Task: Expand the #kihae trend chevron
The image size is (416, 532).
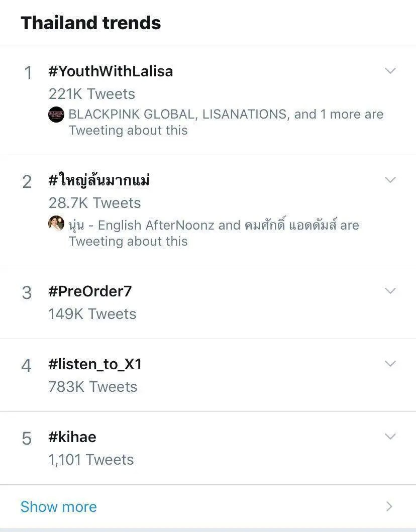Action: click(390, 437)
